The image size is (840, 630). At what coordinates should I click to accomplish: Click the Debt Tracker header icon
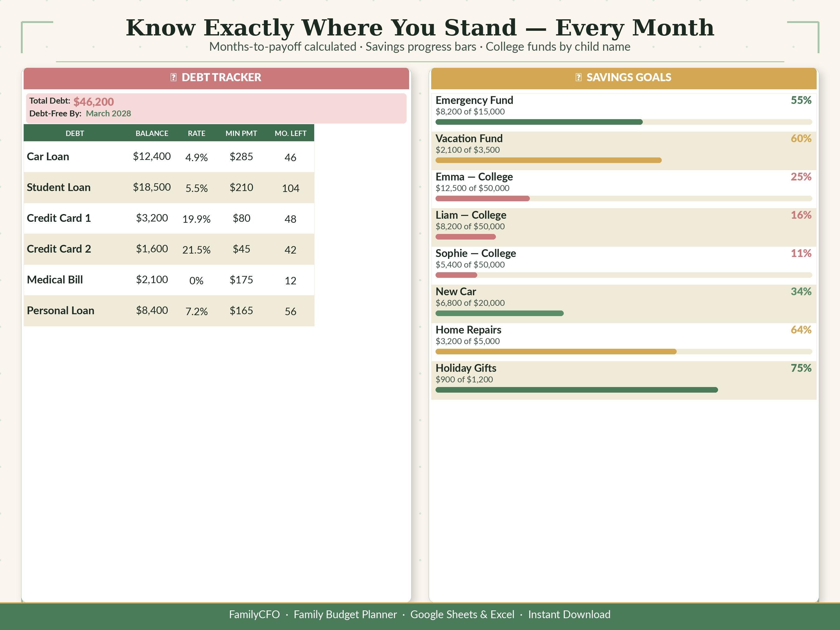coord(174,77)
